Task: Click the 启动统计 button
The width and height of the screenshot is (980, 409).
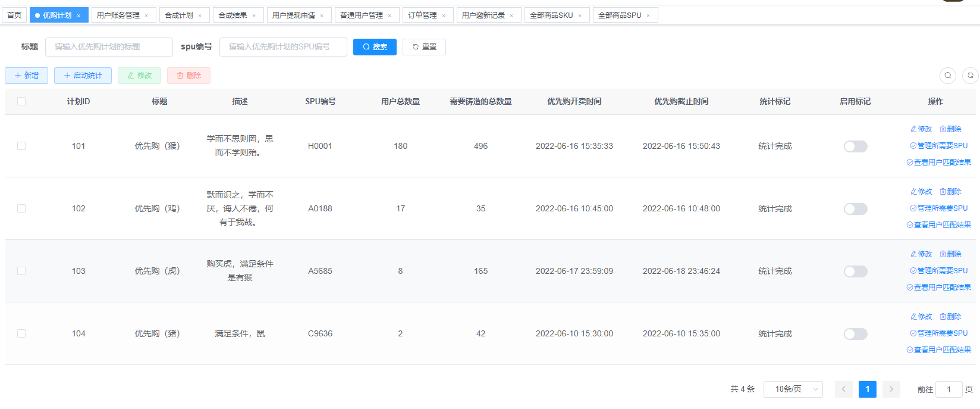Action: pos(83,76)
